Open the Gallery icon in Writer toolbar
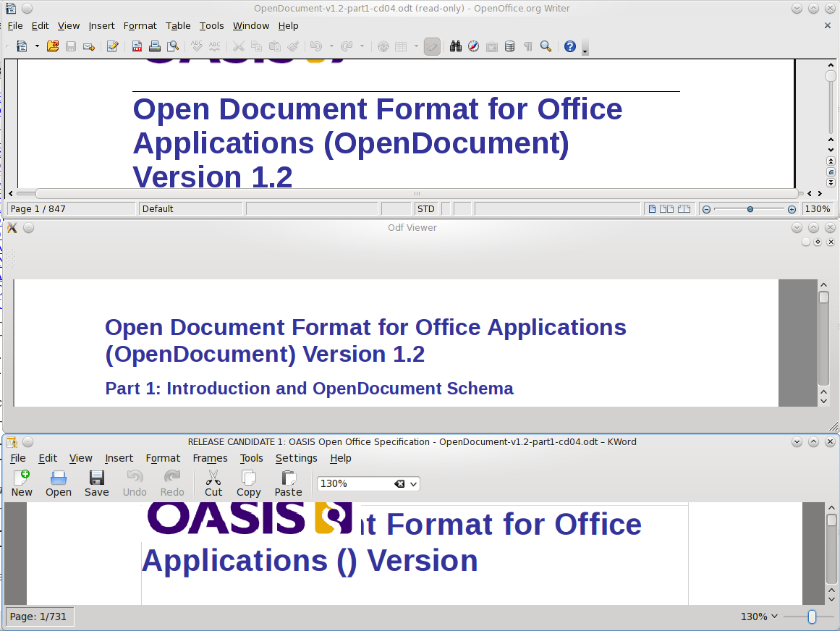 tap(492, 46)
